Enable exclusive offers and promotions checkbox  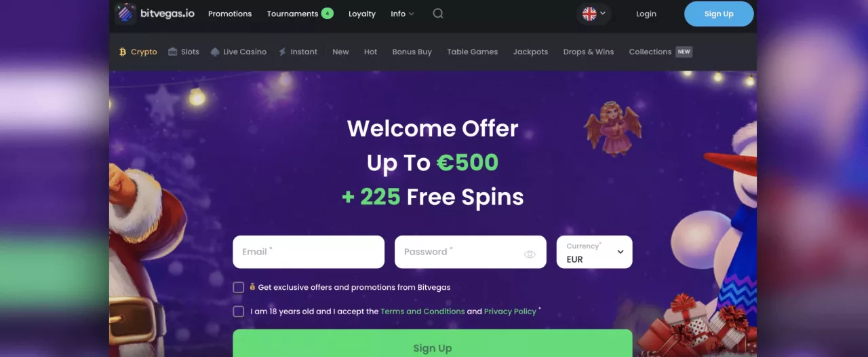click(239, 287)
